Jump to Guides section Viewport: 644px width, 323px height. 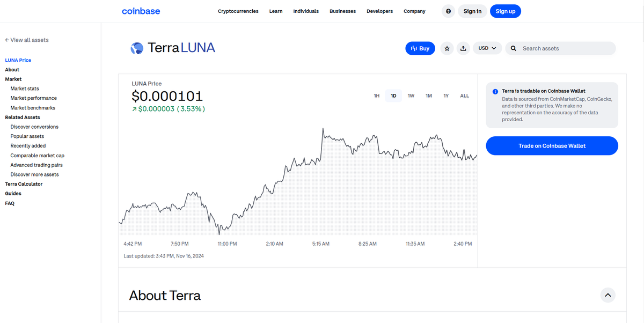[13, 194]
